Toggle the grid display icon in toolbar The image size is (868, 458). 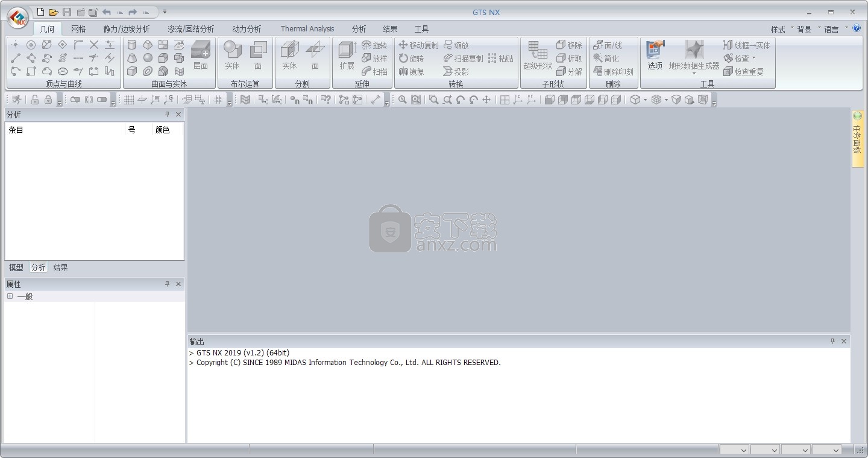click(129, 100)
